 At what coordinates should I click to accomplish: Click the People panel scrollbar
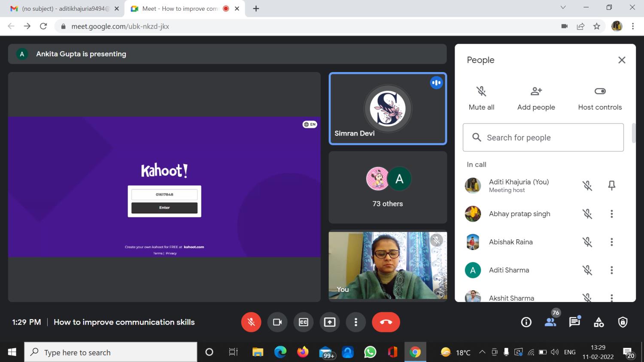[634, 133]
